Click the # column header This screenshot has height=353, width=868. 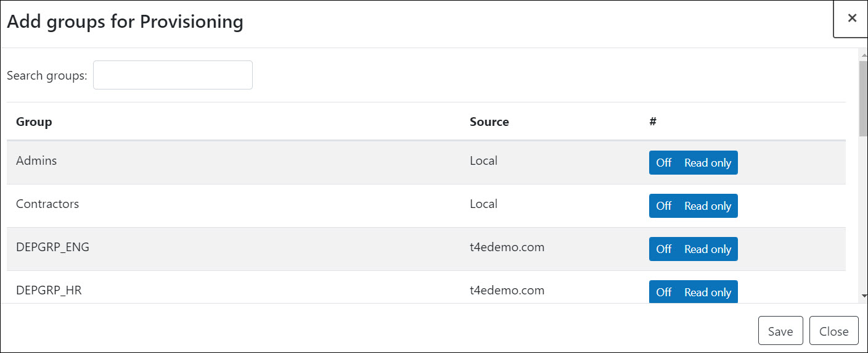[652, 122]
